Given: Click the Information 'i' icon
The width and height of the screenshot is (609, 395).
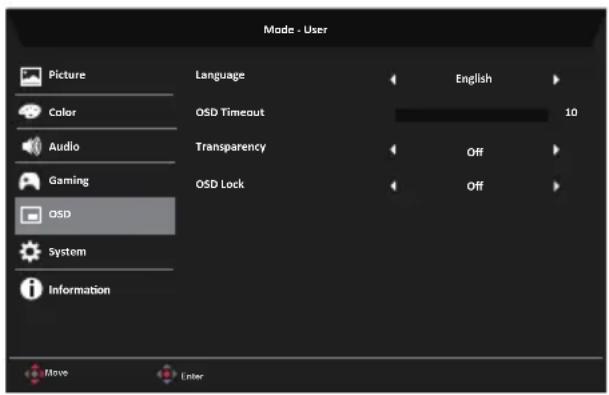Looking at the screenshot, I should click(x=31, y=289).
